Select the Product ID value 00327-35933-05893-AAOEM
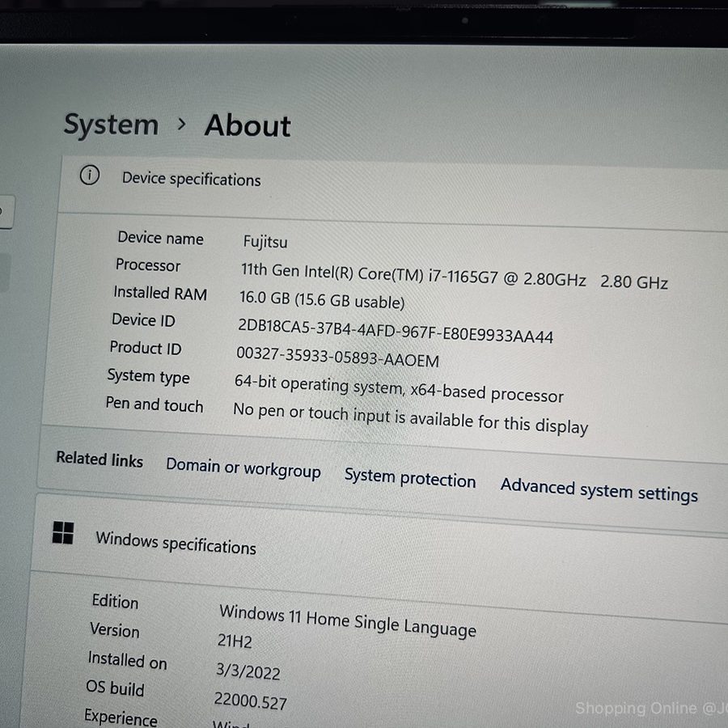Image resolution: width=728 pixels, height=728 pixels. pos(337,357)
